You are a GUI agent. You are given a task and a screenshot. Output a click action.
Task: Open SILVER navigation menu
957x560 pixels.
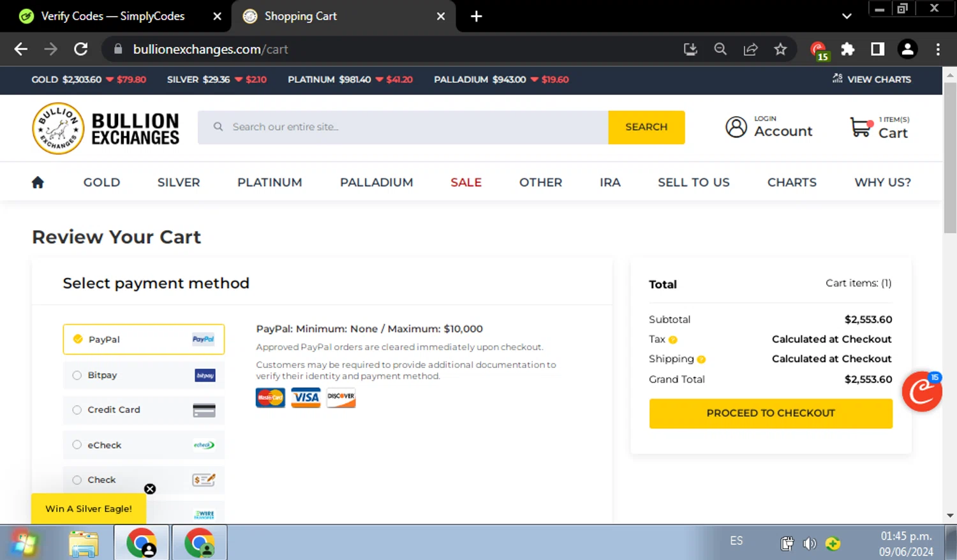tap(179, 182)
